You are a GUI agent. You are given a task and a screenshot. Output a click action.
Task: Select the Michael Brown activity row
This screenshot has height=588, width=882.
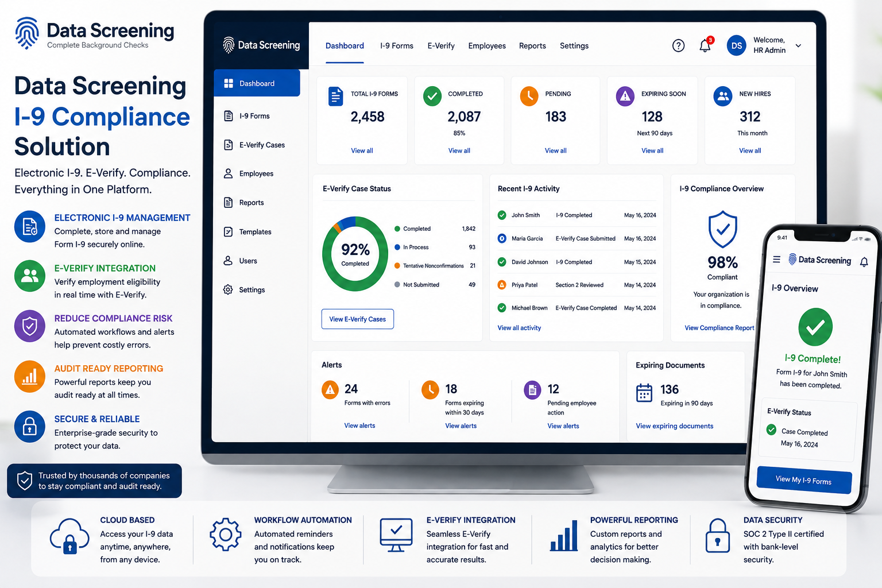[x=577, y=308]
